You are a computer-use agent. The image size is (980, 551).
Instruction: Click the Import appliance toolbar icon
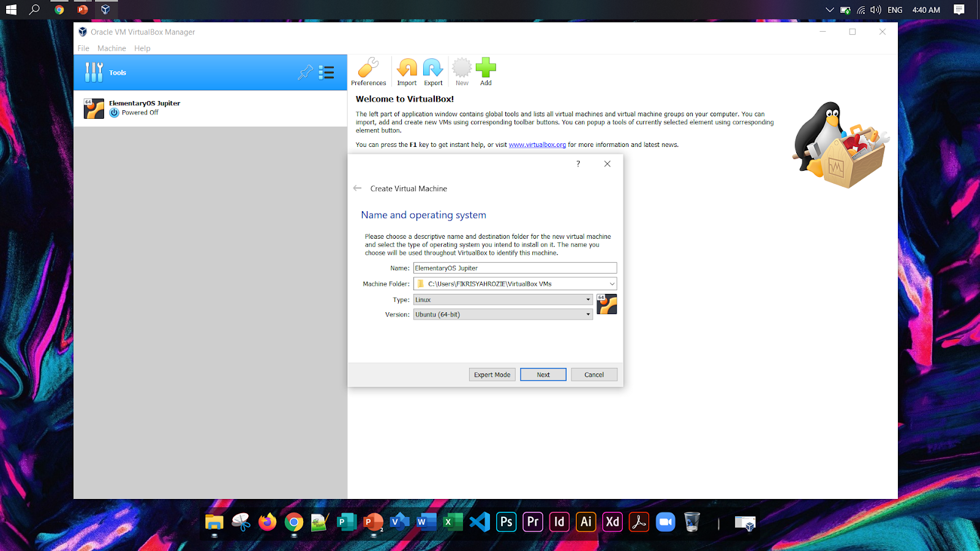407,72
